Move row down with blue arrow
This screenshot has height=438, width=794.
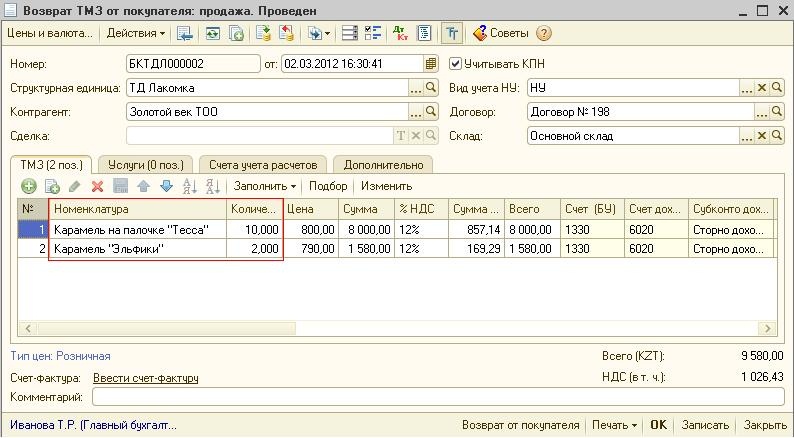click(x=166, y=186)
